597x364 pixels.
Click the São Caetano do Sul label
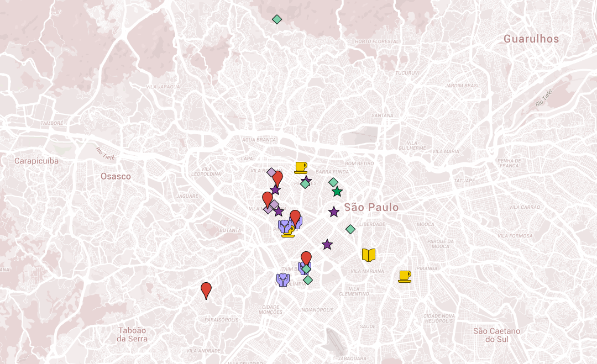[497, 335]
